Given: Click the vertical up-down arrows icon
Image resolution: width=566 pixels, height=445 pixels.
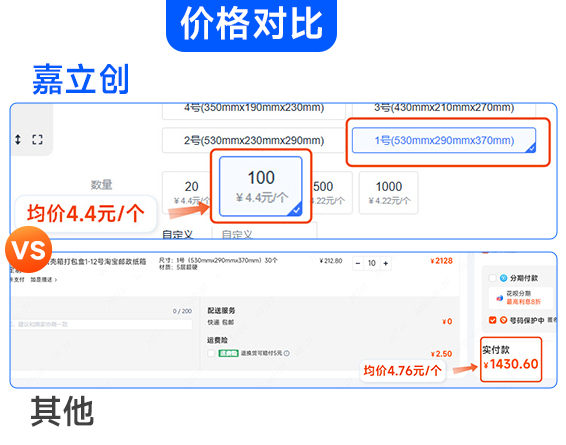Looking at the screenshot, I should point(18,139).
